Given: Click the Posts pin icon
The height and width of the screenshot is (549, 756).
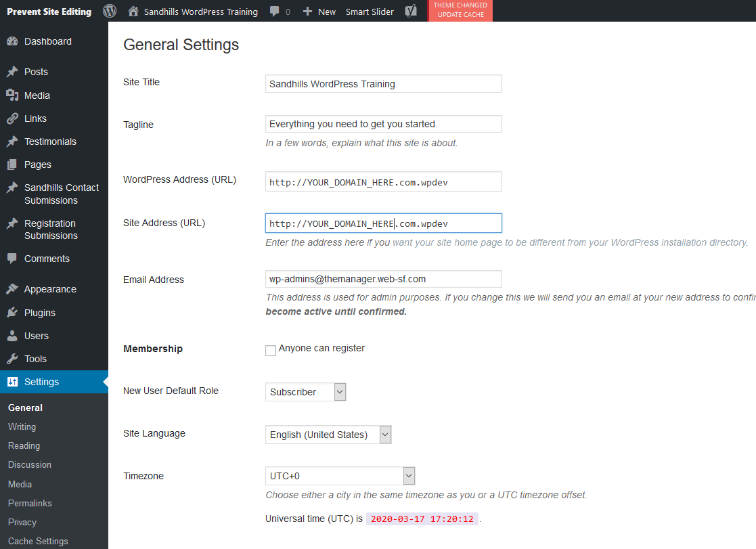Looking at the screenshot, I should (13, 72).
